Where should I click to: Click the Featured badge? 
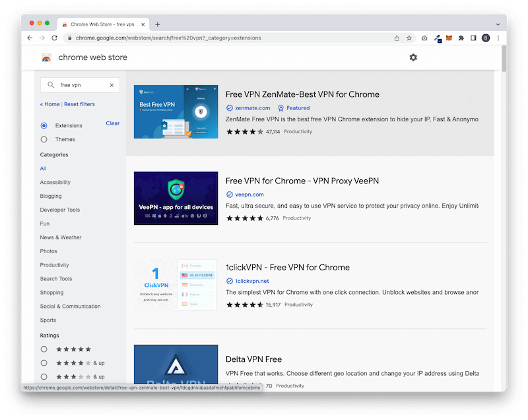point(294,108)
